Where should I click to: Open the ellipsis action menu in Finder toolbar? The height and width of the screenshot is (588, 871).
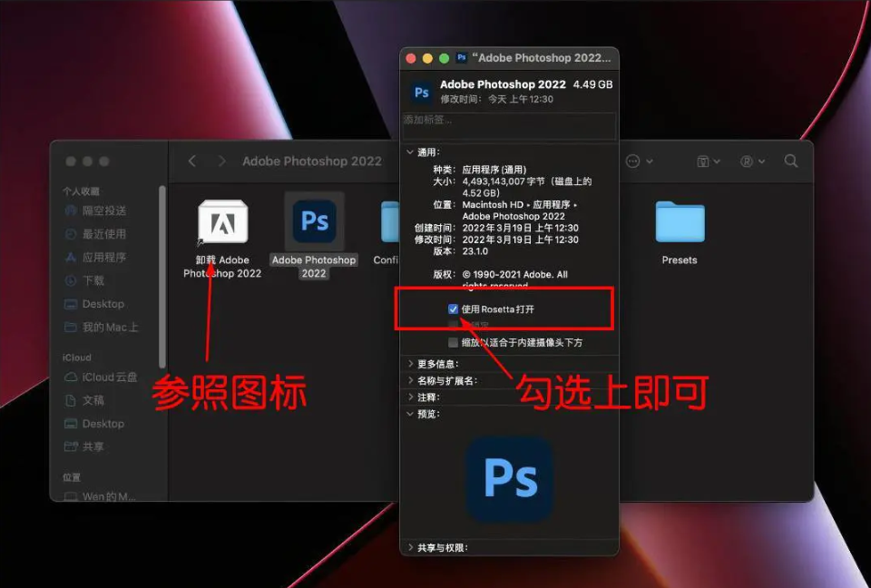point(634,161)
